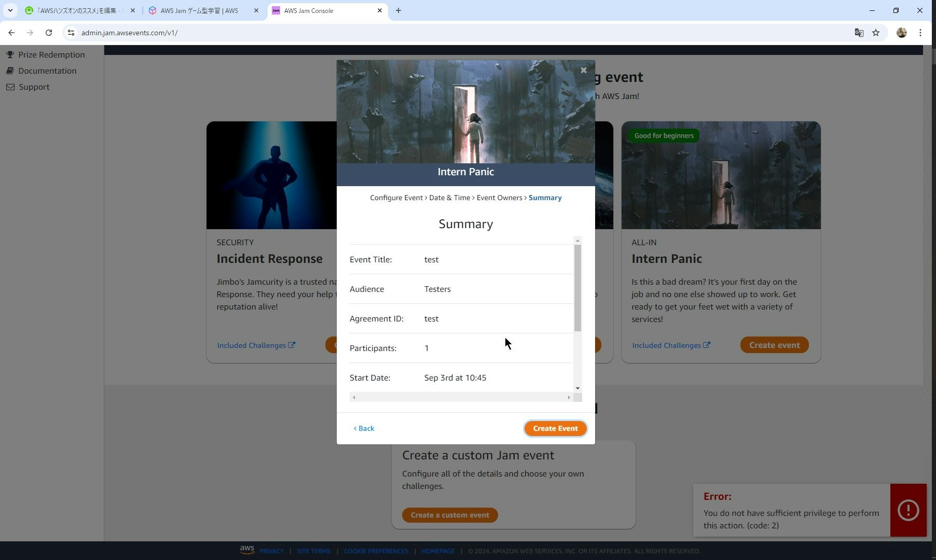
Task: Click the horizontal scrollbar right arrow
Action: click(569, 398)
